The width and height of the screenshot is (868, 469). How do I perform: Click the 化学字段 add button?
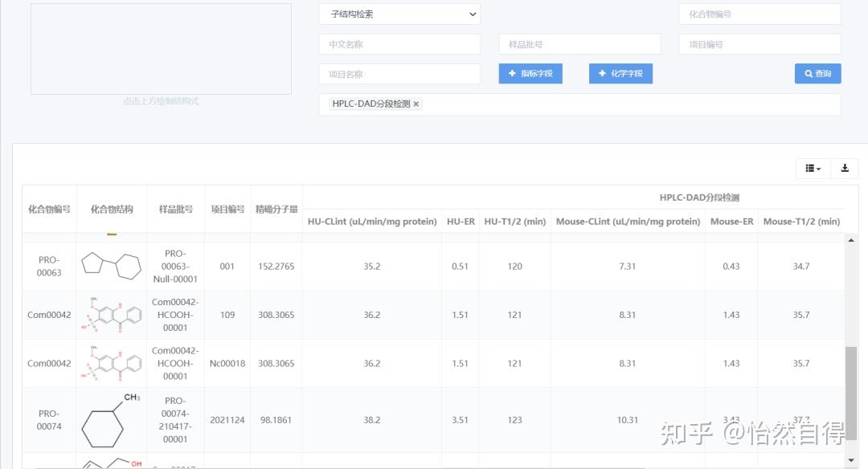620,74
